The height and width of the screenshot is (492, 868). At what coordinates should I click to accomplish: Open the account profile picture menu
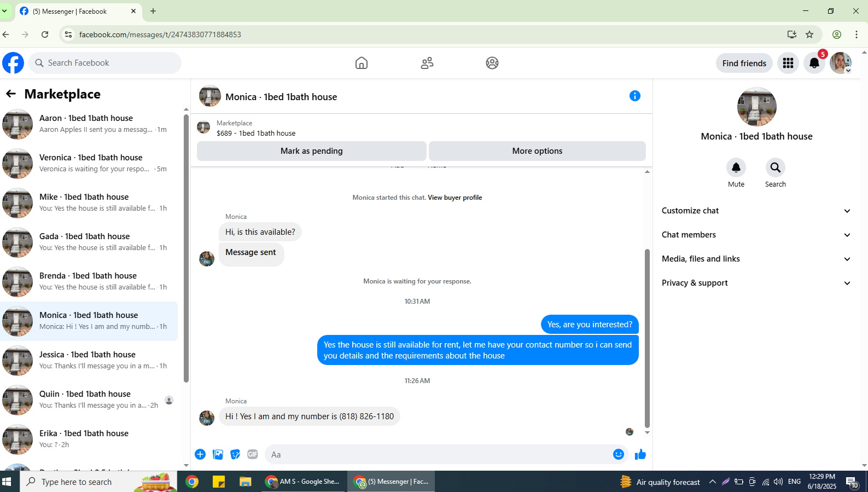(x=841, y=63)
